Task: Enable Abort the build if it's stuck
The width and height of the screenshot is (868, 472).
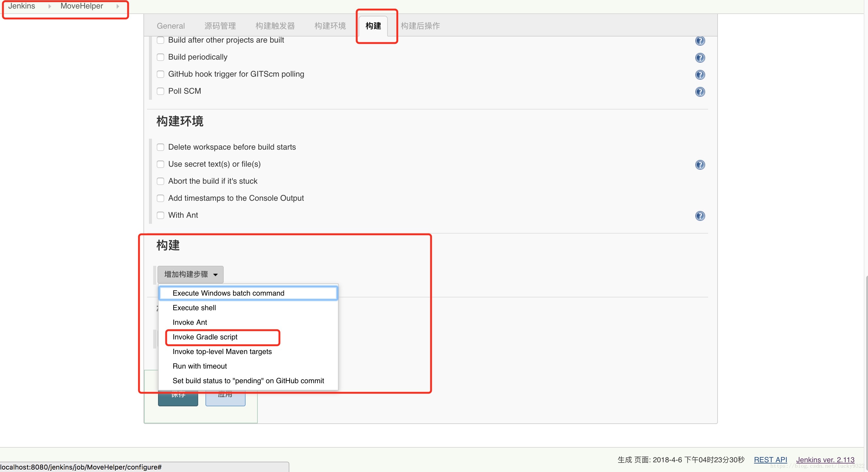Action: [160, 181]
